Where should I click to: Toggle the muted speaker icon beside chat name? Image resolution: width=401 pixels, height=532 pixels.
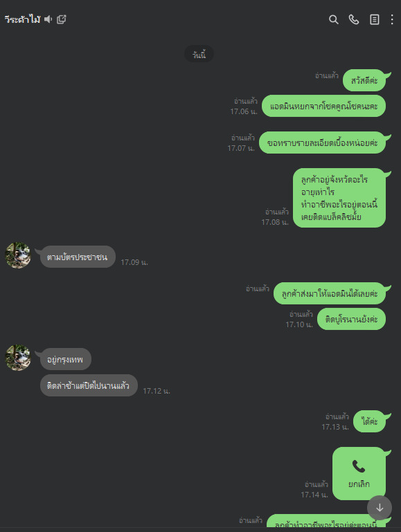48,19
